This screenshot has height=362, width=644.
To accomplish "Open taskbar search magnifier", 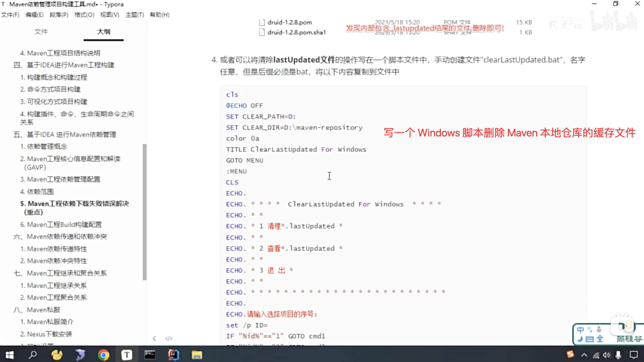I will [x=33, y=355].
